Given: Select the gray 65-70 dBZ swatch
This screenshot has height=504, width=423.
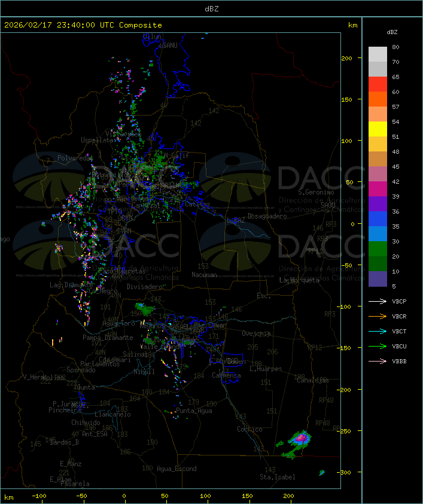Looking at the screenshot, I should 378,69.
